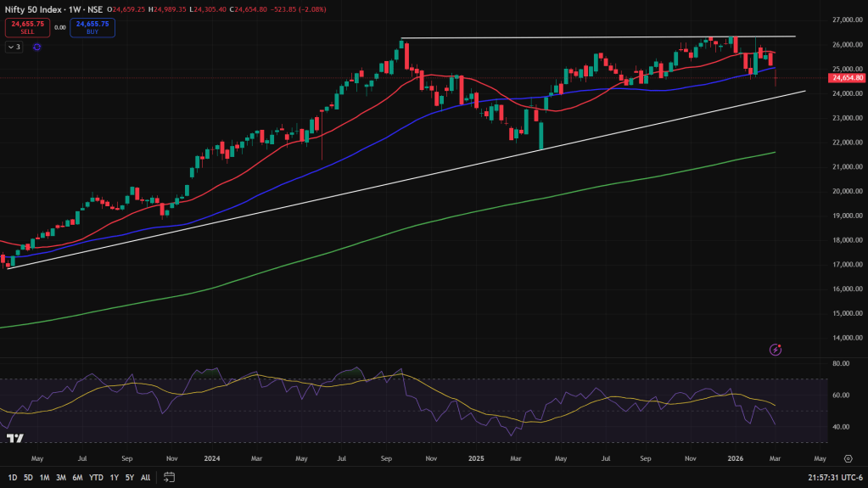Open the Go to date calendar icon

point(170,477)
